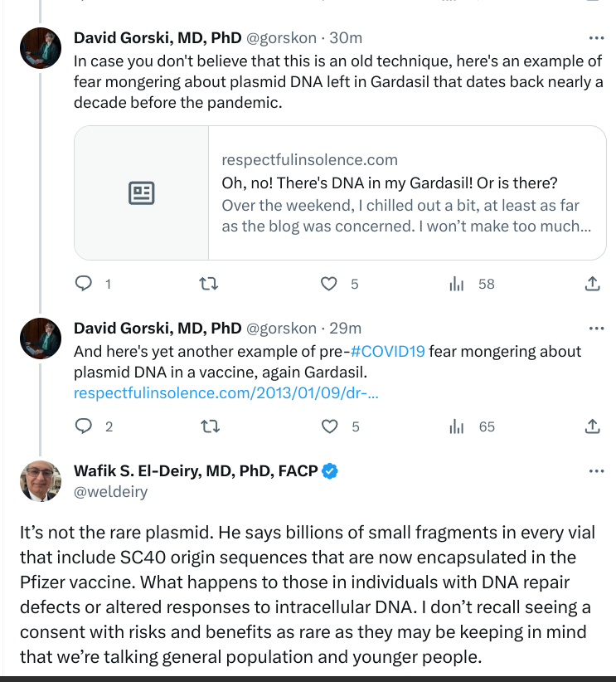The height and width of the screenshot is (682, 616).
Task: View analytics showing 65 views
Action: tap(457, 426)
